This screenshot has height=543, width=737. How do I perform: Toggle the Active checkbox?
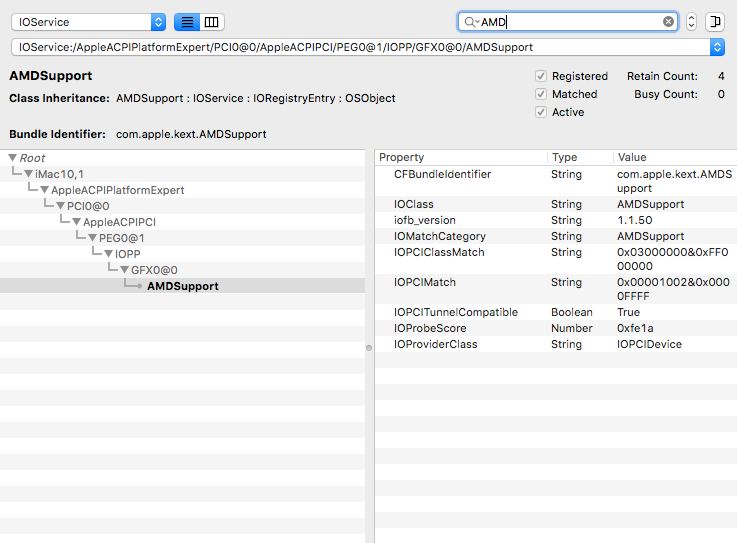coord(541,112)
